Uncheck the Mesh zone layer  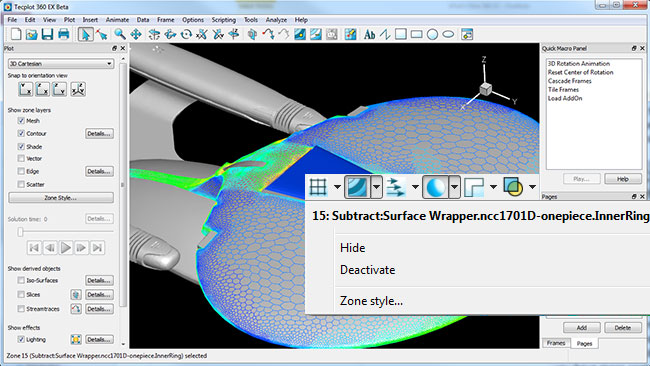pyautogui.click(x=21, y=121)
